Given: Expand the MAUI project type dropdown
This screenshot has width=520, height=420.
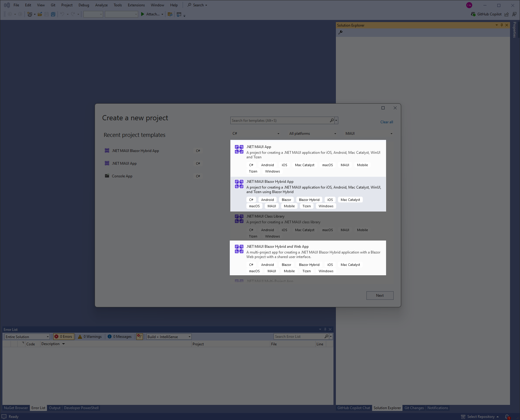Looking at the screenshot, I should (x=369, y=134).
